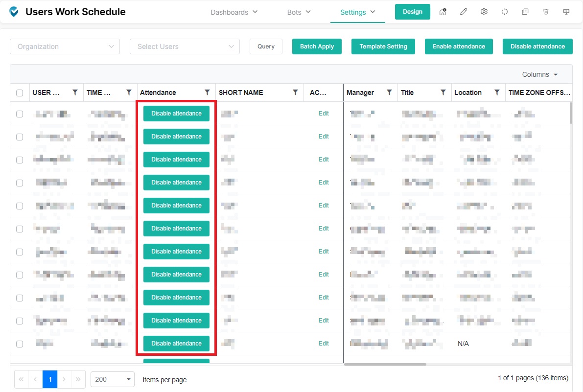Open the Bots menu
Image resolution: width=583 pixels, height=392 pixels.
pyautogui.click(x=299, y=12)
